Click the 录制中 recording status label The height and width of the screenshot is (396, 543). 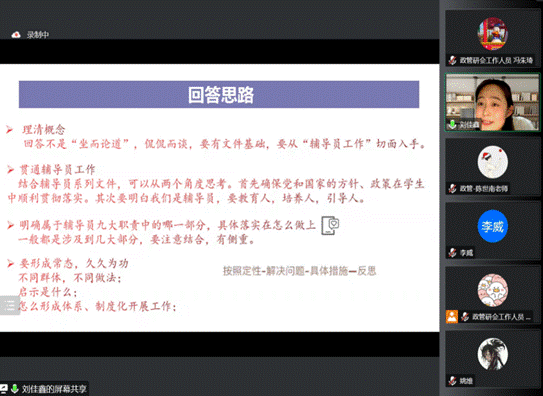tap(38, 35)
